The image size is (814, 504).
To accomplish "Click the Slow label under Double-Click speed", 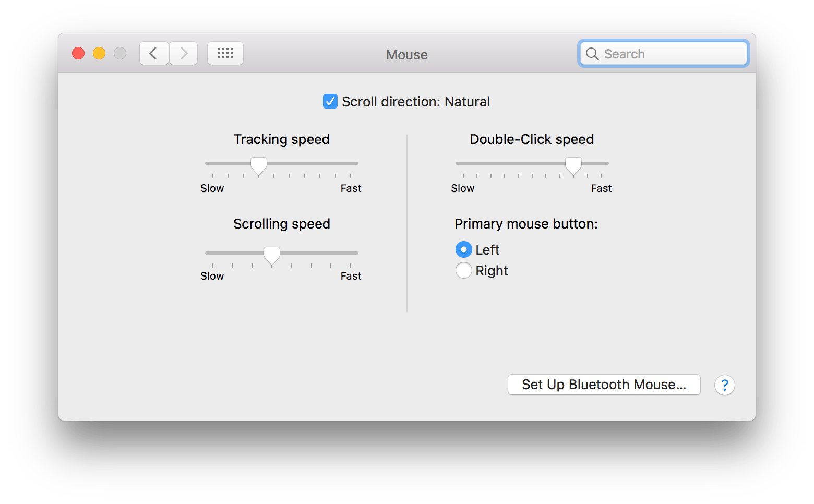I will coord(462,188).
